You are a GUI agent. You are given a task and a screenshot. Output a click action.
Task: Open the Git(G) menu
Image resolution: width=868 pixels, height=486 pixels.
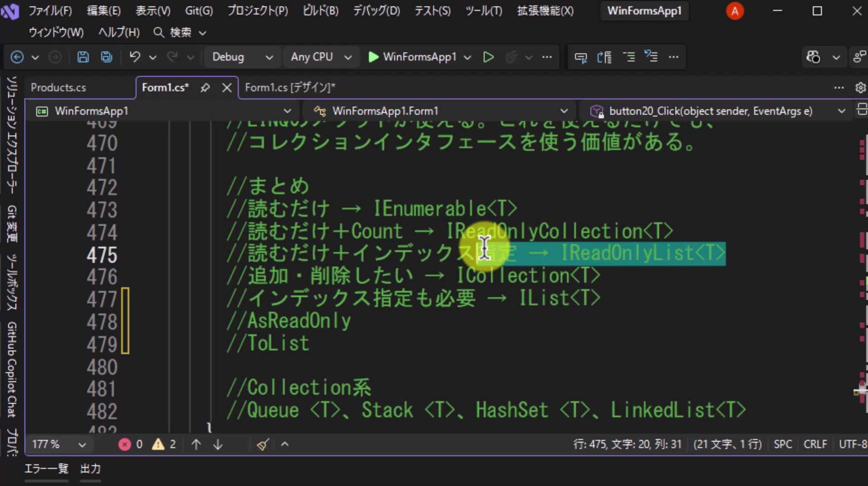tap(199, 11)
